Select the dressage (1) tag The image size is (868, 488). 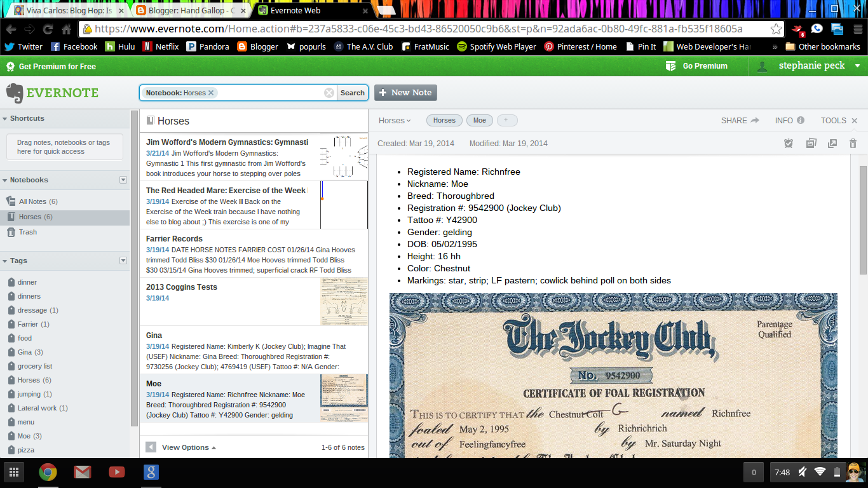pos(37,310)
